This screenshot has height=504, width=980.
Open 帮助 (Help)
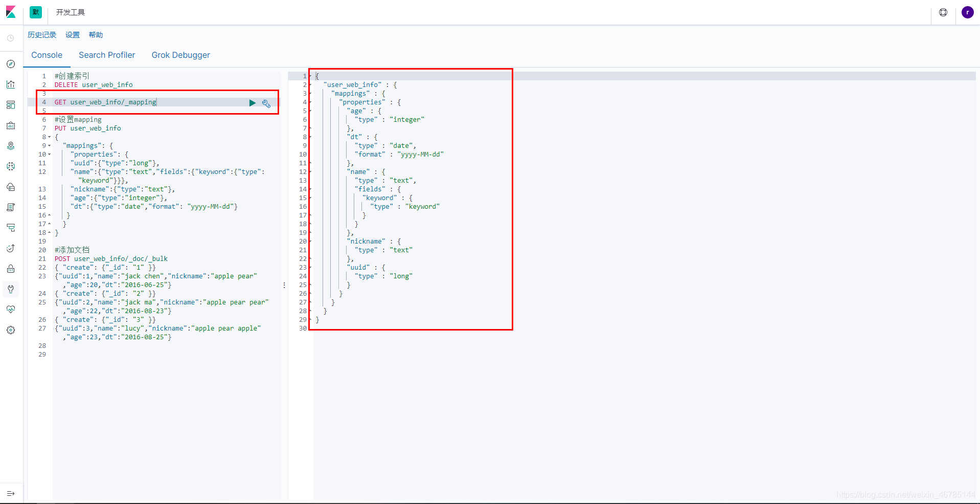96,35
